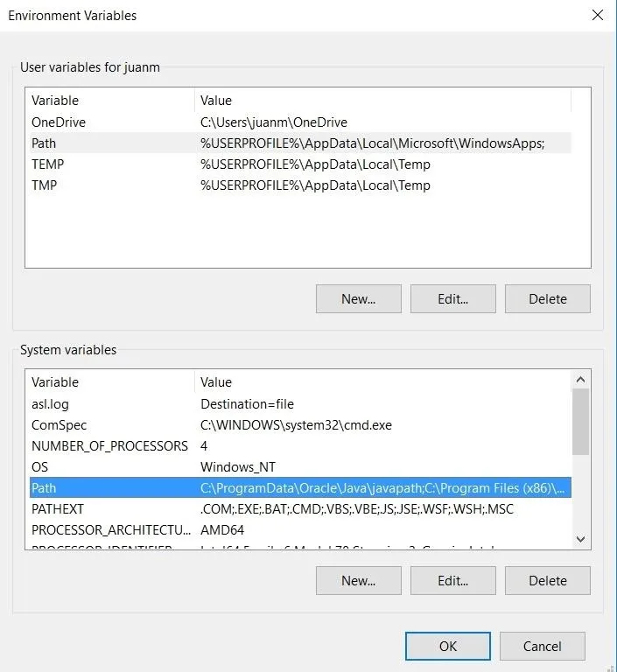Screen dimensions: 617x672
Task: Click the AMD64 value
Action: (x=222, y=529)
